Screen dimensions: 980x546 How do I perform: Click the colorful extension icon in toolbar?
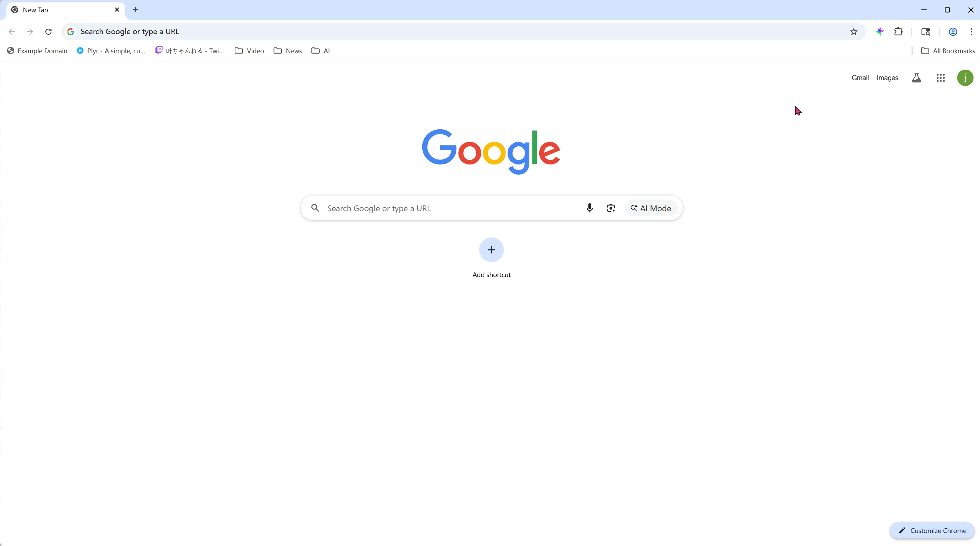(x=879, y=32)
